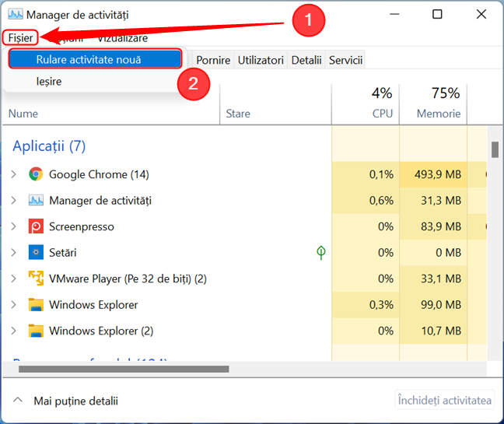The image size is (504, 424).
Task: Open the Detalii tab
Action: pyautogui.click(x=306, y=60)
